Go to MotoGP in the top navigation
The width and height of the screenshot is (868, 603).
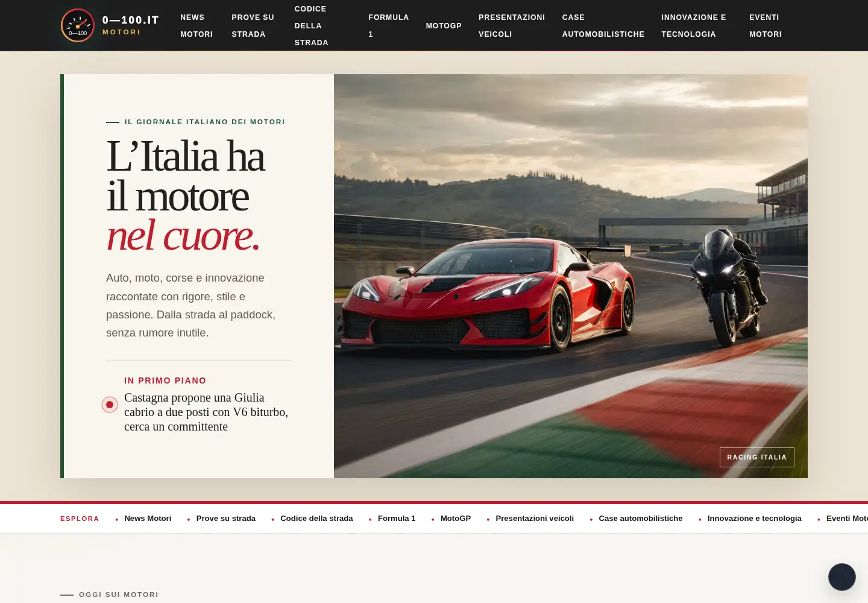444,26
